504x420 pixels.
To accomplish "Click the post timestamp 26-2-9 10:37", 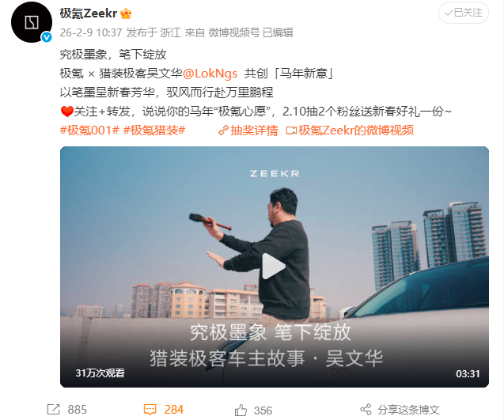I will [91, 32].
